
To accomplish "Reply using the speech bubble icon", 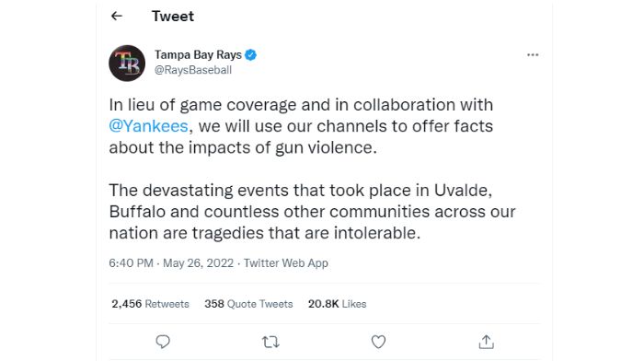I will [163, 342].
